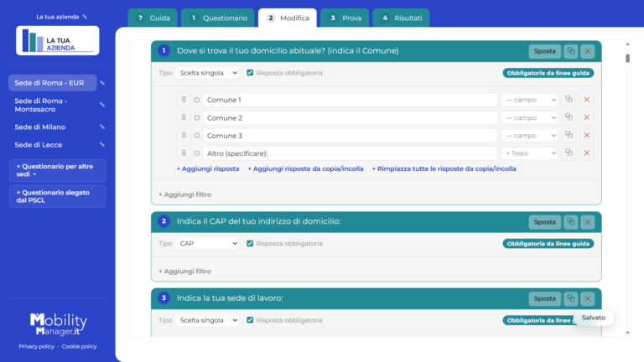This screenshot has width=644, height=362.
Task: Edit Sede di Lecce pencil icon
Action: (x=102, y=145)
